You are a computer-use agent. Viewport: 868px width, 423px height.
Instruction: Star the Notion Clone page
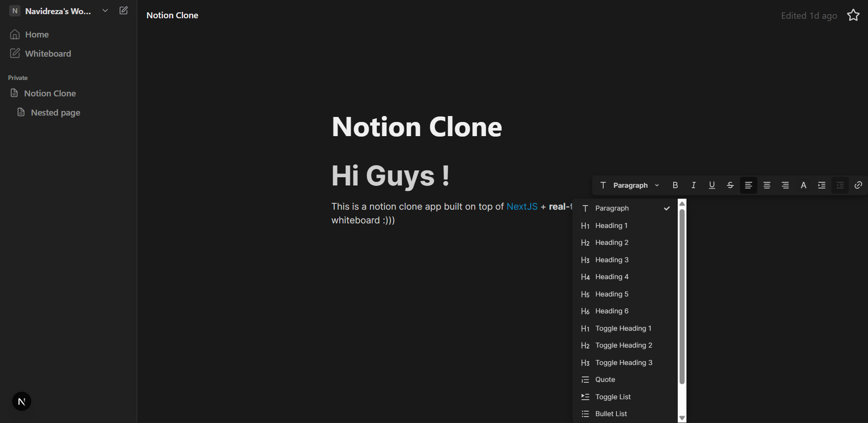tap(853, 15)
